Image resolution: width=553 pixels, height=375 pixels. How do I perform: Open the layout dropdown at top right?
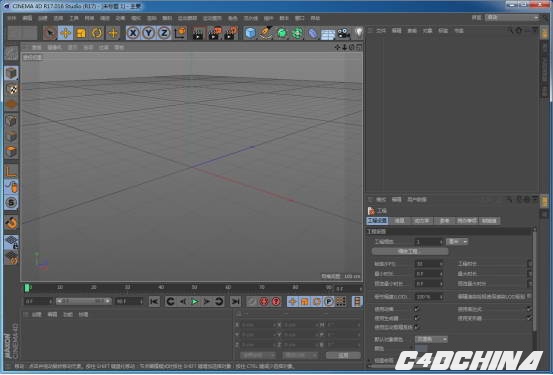point(512,17)
